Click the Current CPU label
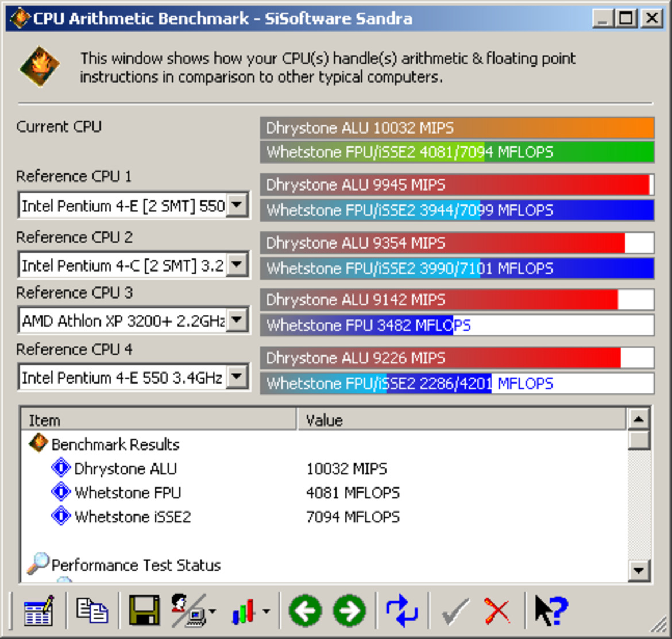The height and width of the screenshot is (639, 672). coord(59,126)
